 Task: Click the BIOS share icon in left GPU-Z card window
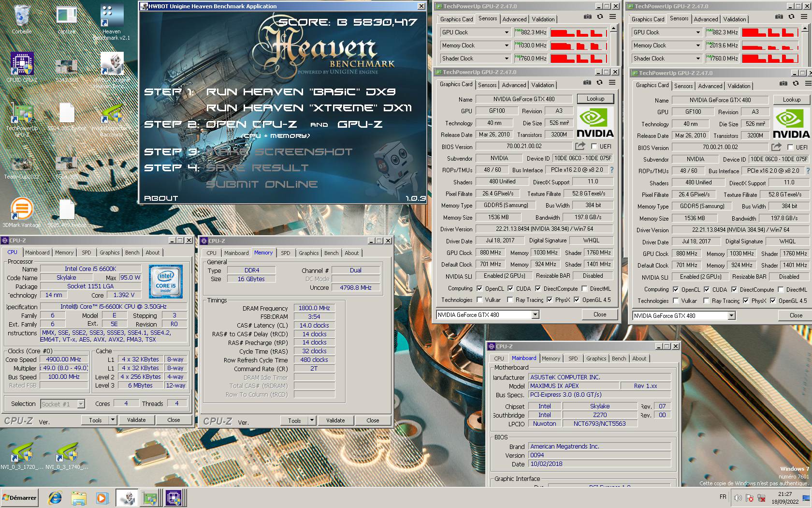pos(580,146)
